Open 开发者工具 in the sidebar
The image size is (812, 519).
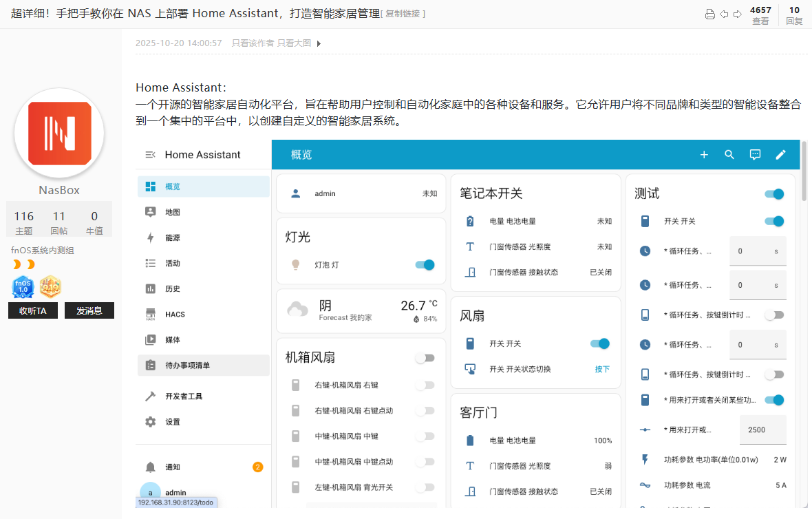[183, 396]
